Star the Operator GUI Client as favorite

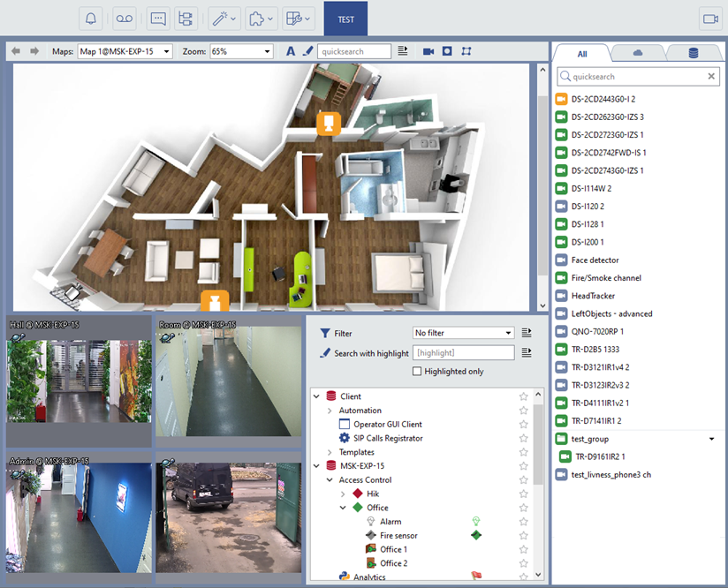point(524,425)
